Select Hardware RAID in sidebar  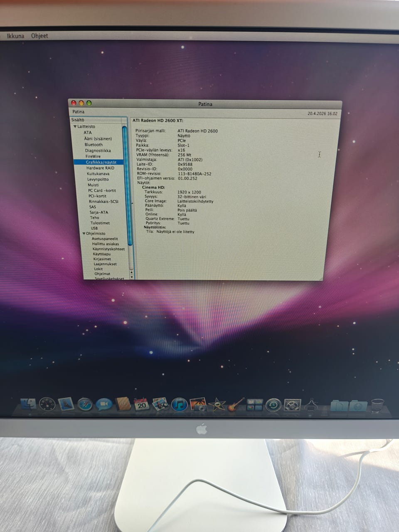click(100, 168)
